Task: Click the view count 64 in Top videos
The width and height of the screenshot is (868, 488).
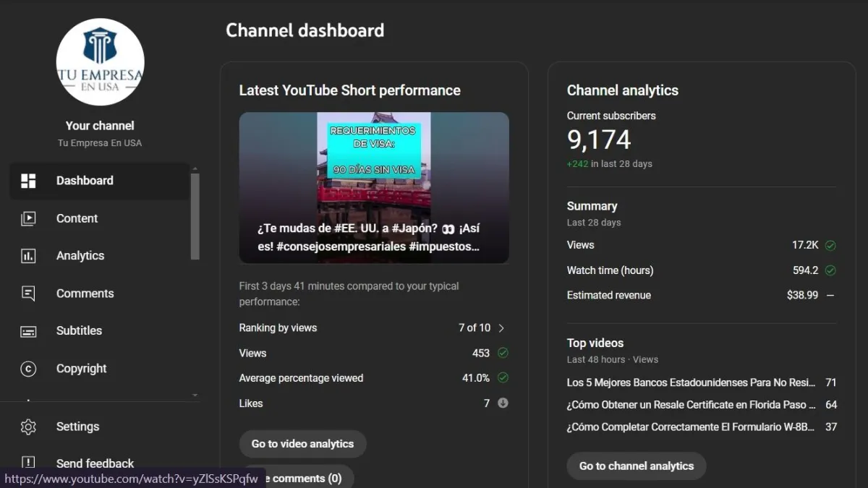Action: coord(831,405)
